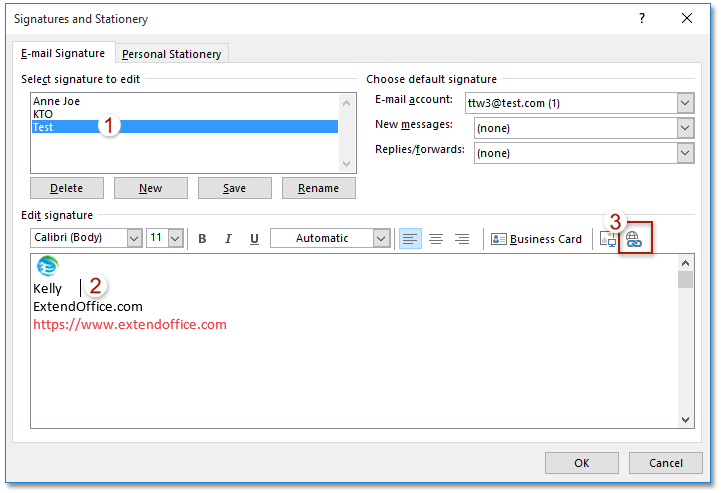Click the Cancel button
This screenshot has height=493, width=723.
pos(665,463)
